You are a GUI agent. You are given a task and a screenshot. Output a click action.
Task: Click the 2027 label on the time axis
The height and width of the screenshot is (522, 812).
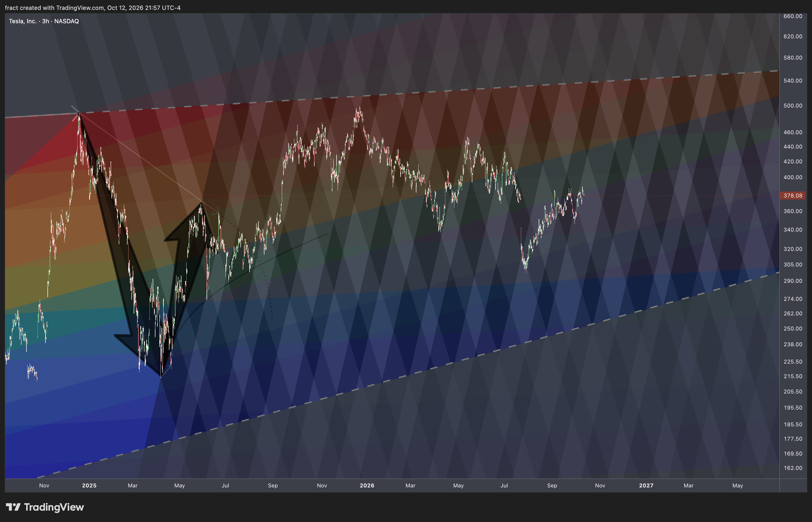tap(646, 485)
